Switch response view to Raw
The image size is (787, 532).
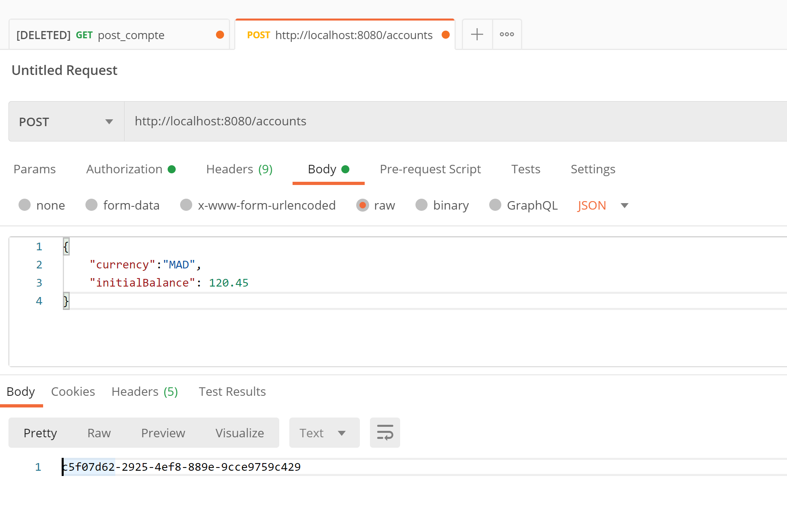tap(99, 433)
